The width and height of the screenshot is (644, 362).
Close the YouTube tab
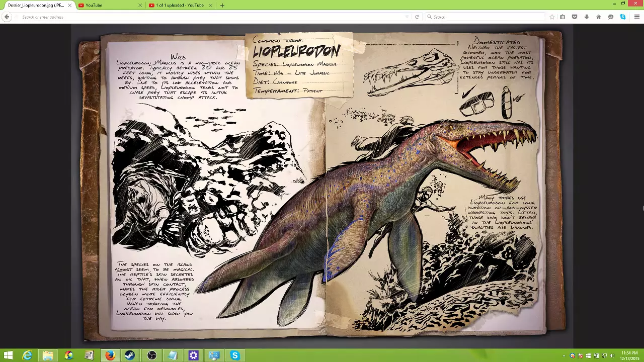140,5
